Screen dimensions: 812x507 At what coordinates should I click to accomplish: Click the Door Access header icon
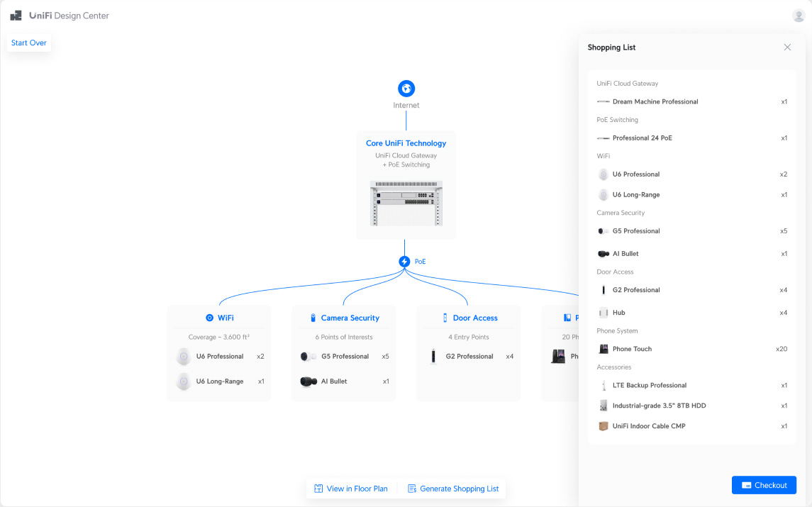click(445, 318)
